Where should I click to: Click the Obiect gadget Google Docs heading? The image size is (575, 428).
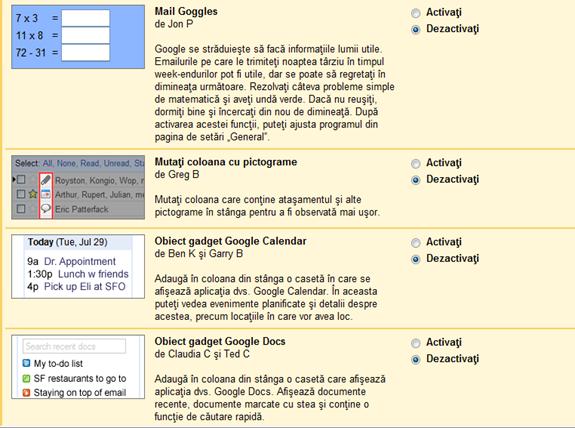coord(220,341)
